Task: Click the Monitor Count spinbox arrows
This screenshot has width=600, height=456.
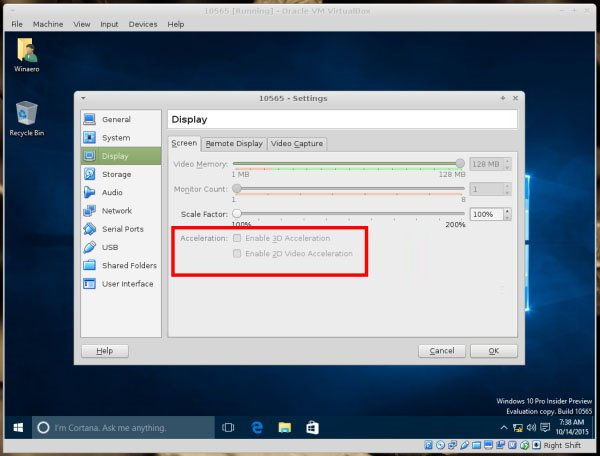Action: pyautogui.click(x=508, y=188)
